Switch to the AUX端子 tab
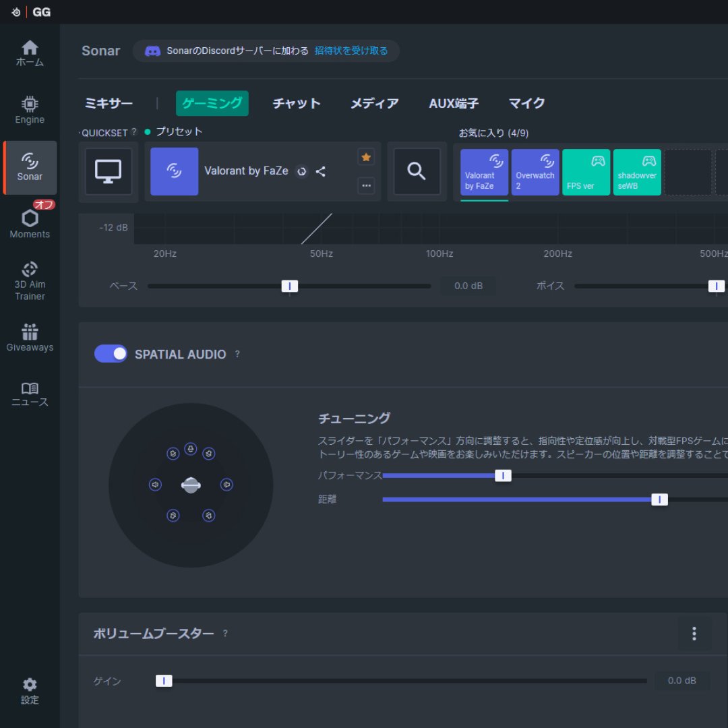The width and height of the screenshot is (728, 728). [x=454, y=103]
